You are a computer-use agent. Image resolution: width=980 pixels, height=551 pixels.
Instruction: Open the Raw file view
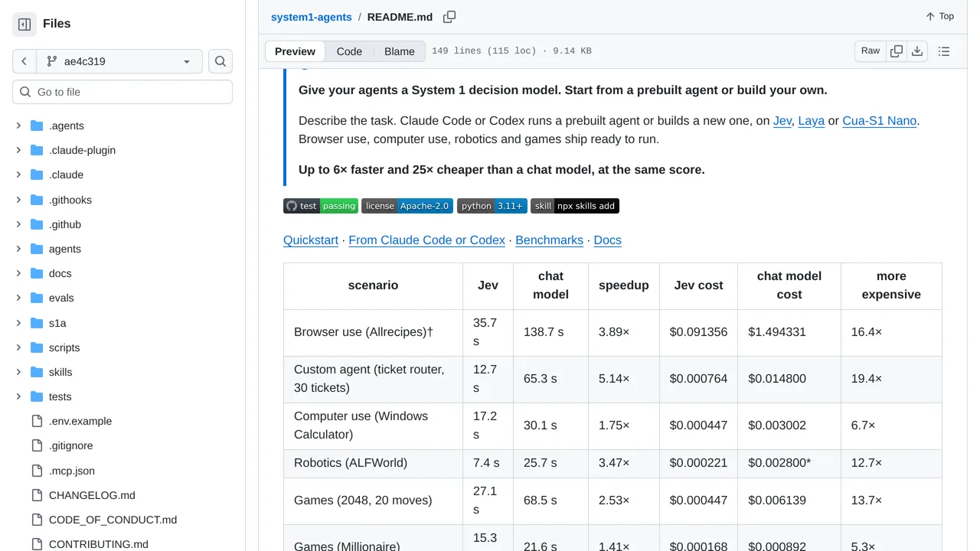point(871,51)
